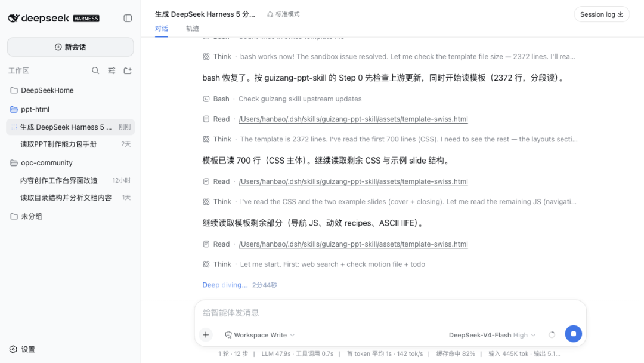This screenshot has width=644, height=363.
Task: Click the 标准模式 mode icon
Action: click(x=270, y=14)
